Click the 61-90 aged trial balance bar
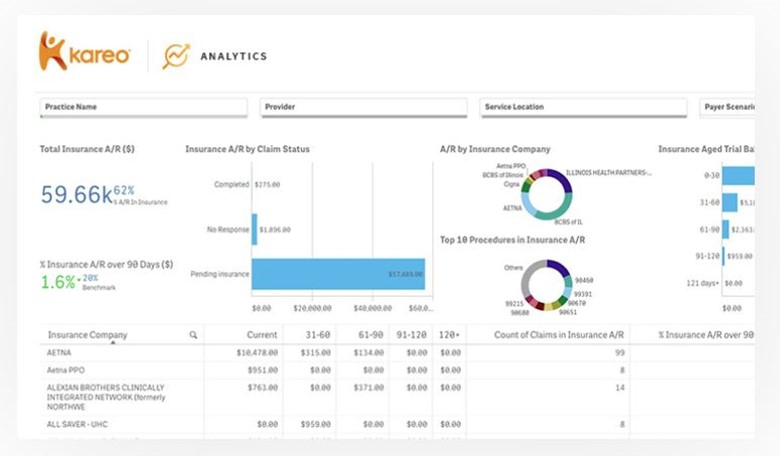The width and height of the screenshot is (780, 456). [x=726, y=229]
